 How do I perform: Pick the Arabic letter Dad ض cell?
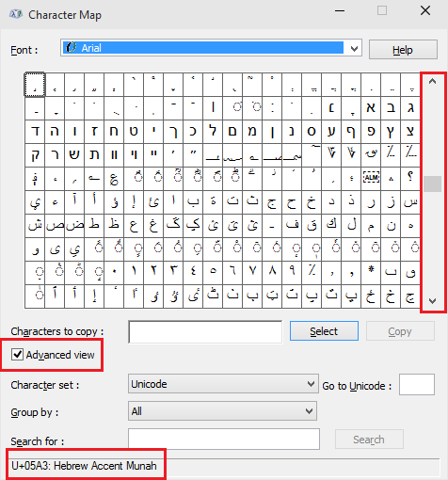point(74,226)
